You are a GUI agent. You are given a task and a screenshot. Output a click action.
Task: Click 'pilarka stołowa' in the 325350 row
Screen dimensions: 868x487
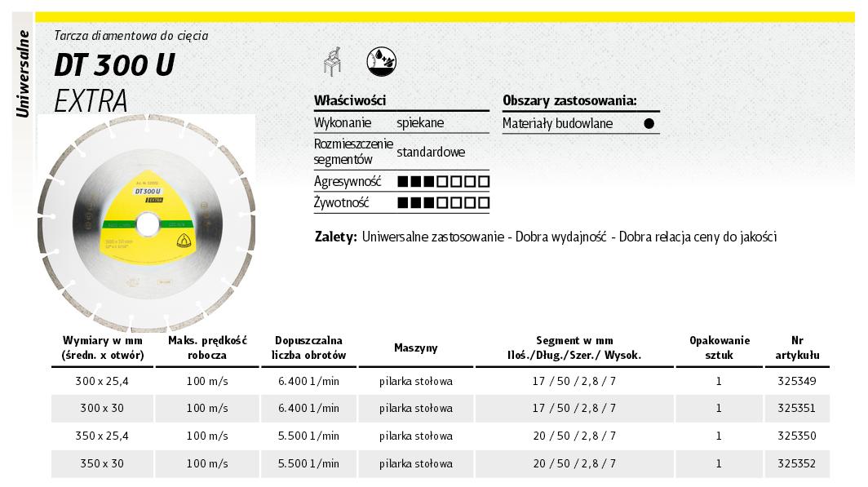click(416, 436)
